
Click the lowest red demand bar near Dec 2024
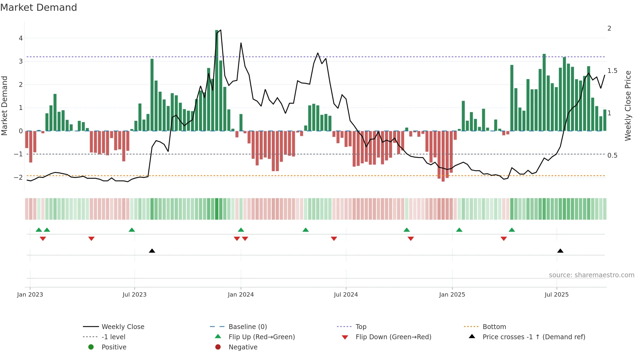pos(443,156)
